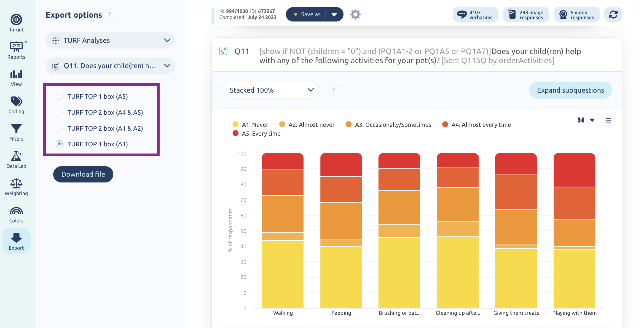The height and width of the screenshot is (328, 644).
Task: Open the Stacked 100% chart type dropdown
Action: (x=270, y=90)
